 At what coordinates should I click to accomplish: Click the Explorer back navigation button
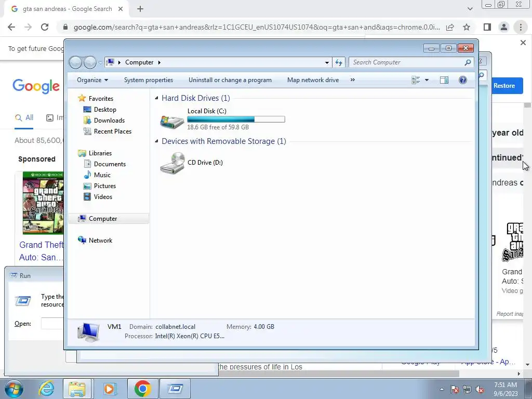(75, 62)
